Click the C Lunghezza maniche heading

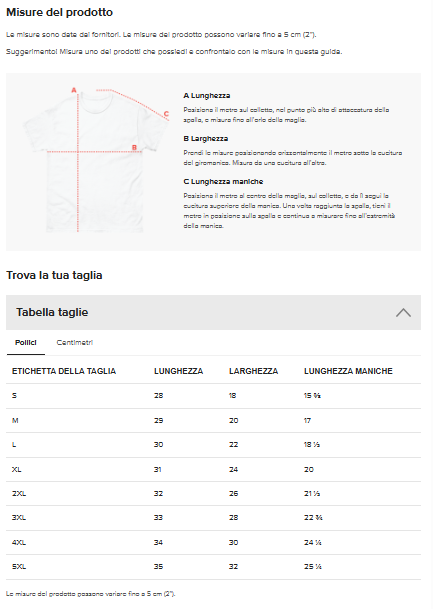223,181
